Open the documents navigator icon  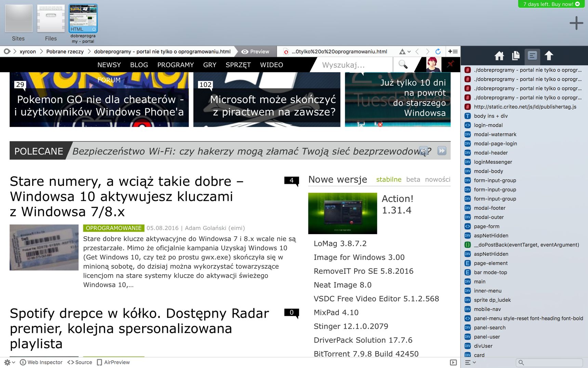[516, 55]
